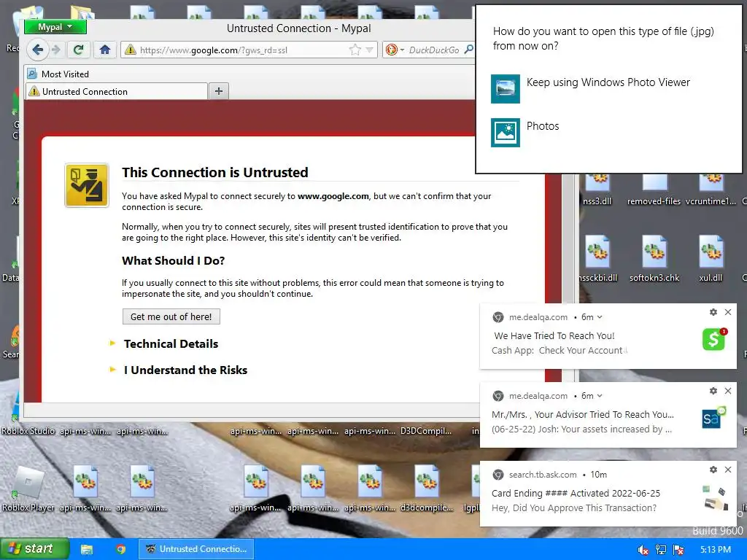747x560 pixels.
Task: Click the muted volume tray icon
Action: point(643,550)
